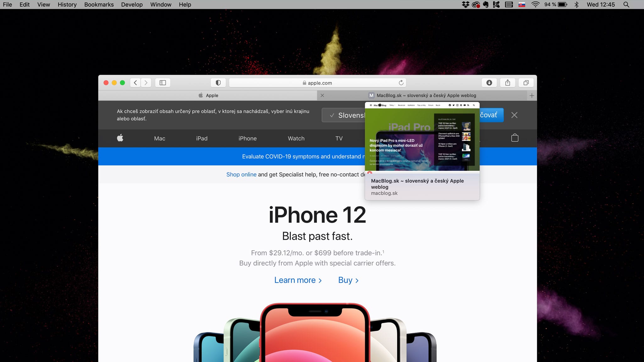Open iPad in Apple site navigation

[x=202, y=138]
